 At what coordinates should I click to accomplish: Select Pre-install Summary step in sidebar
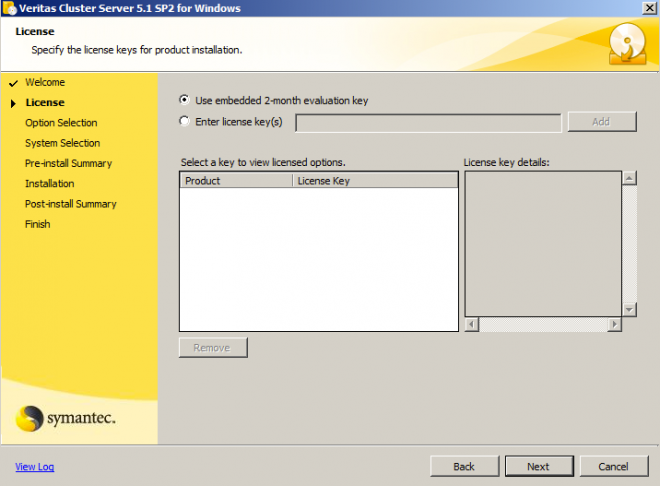click(x=68, y=163)
